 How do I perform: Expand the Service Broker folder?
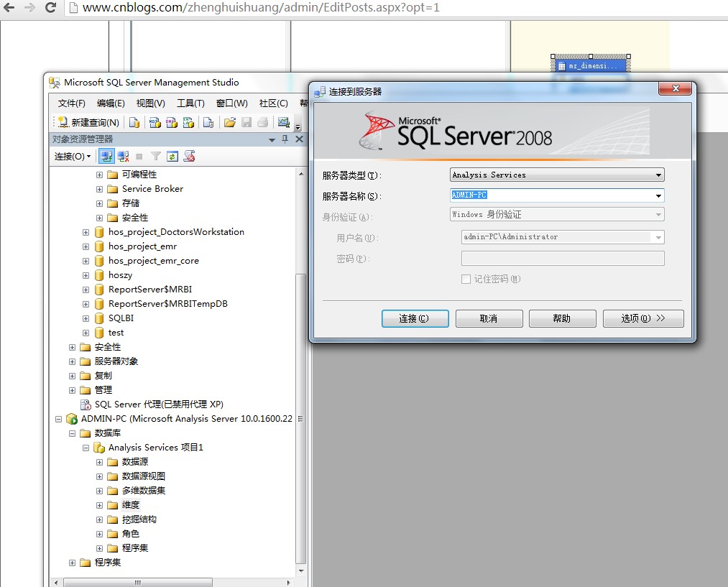[99, 190]
